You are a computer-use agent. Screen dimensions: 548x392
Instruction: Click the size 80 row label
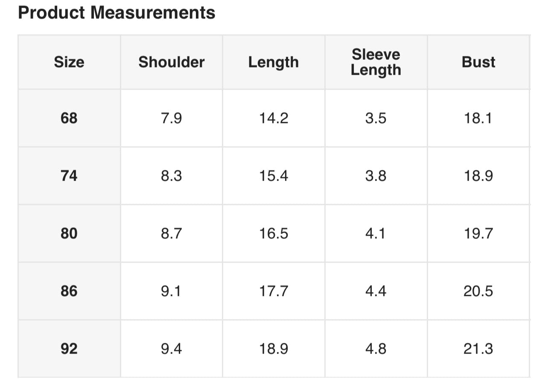(69, 234)
